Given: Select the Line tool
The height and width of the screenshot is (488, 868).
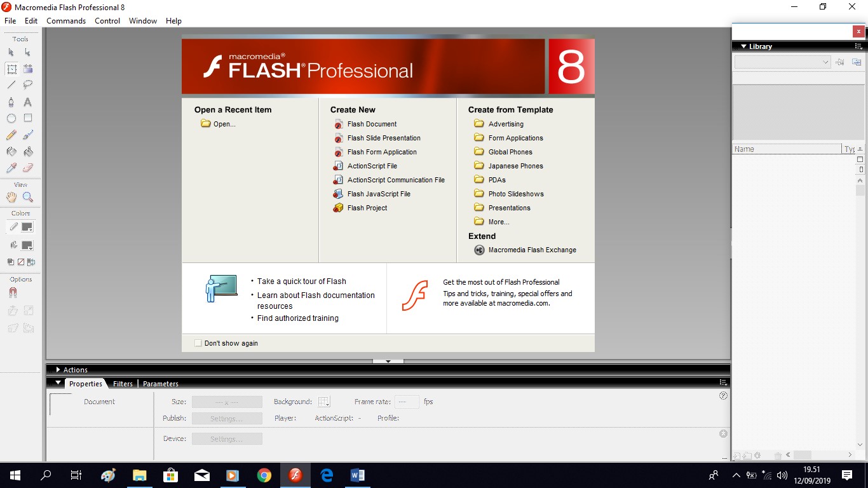Looking at the screenshot, I should click(x=11, y=85).
